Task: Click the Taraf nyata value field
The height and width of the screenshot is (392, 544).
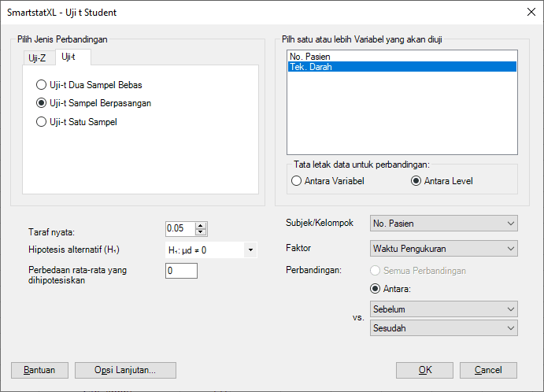Action: point(179,228)
